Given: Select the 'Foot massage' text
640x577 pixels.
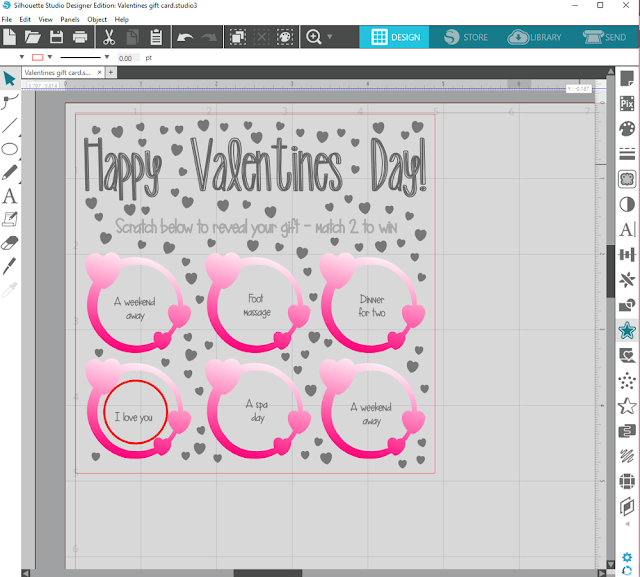Looking at the screenshot, I should click(x=257, y=305).
